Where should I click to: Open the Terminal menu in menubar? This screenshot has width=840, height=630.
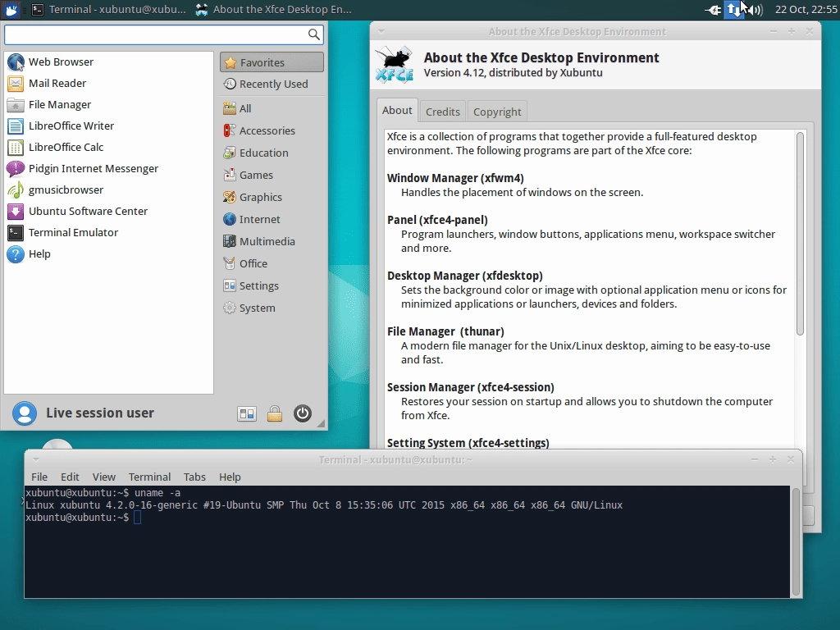coord(149,477)
